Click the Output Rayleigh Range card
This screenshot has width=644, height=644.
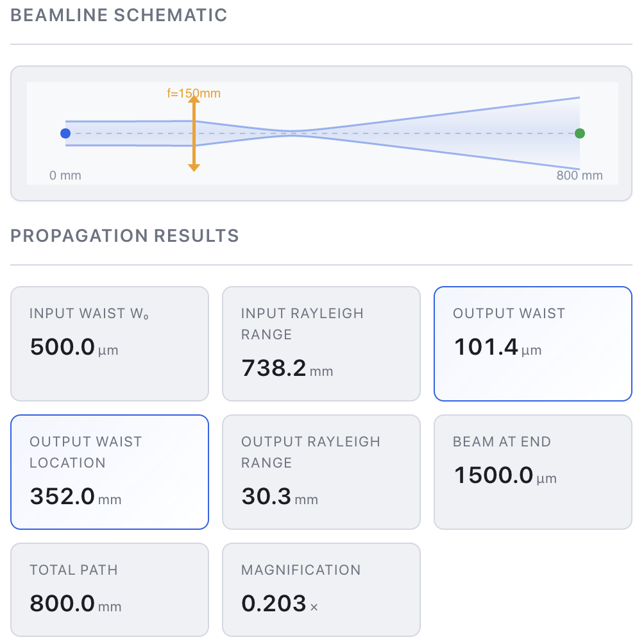tap(321, 472)
